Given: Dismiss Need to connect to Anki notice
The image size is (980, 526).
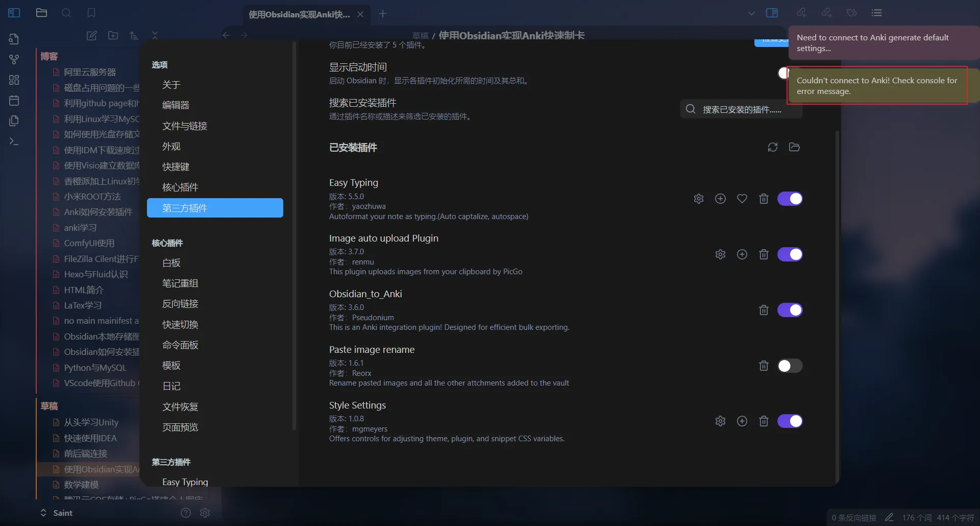Looking at the screenshot, I should click(883, 43).
